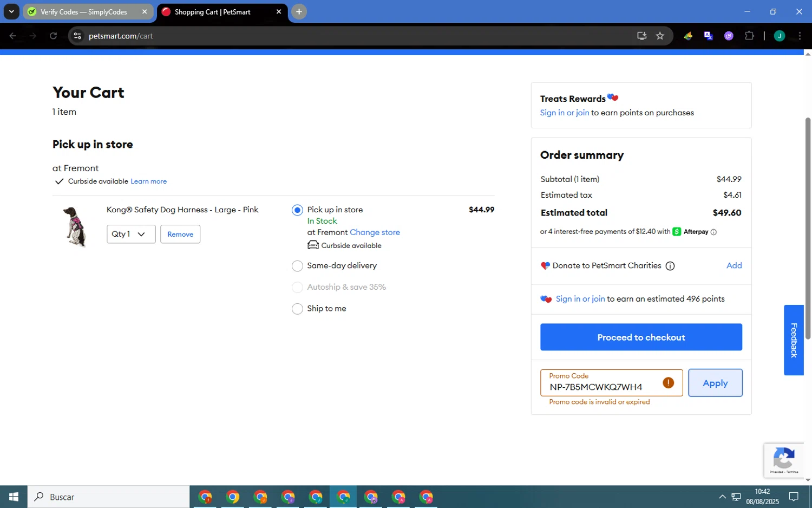
Task: Click the Estimated tax $4.61 value
Action: point(732,195)
